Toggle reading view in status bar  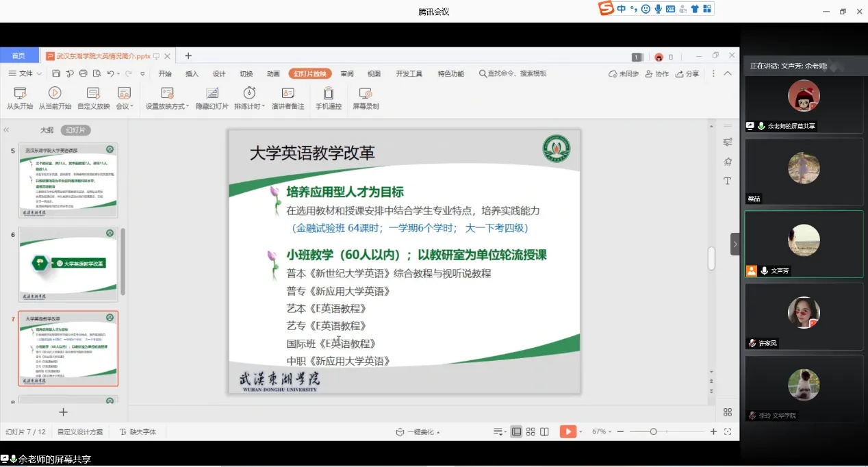pyautogui.click(x=544, y=431)
